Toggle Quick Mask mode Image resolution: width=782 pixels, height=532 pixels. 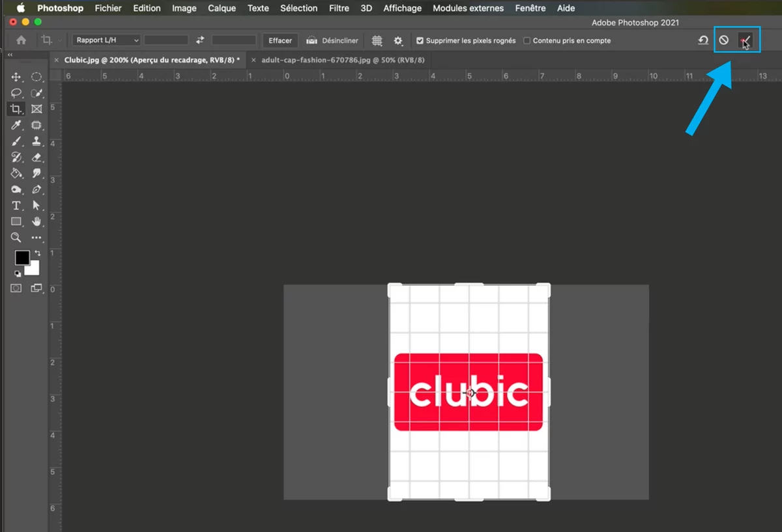(16, 288)
